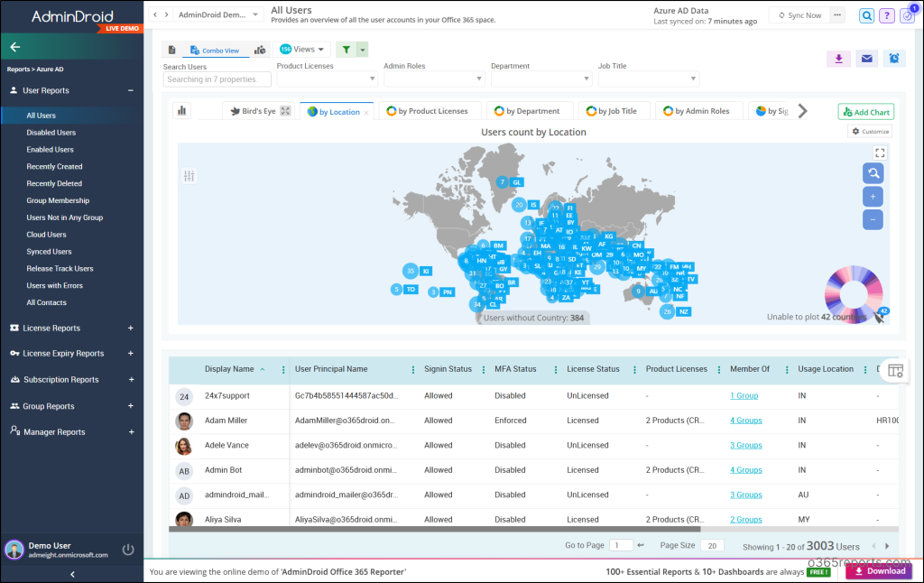The width and height of the screenshot is (924, 583).
Task: Zoom in the map with plus button
Action: [873, 197]
